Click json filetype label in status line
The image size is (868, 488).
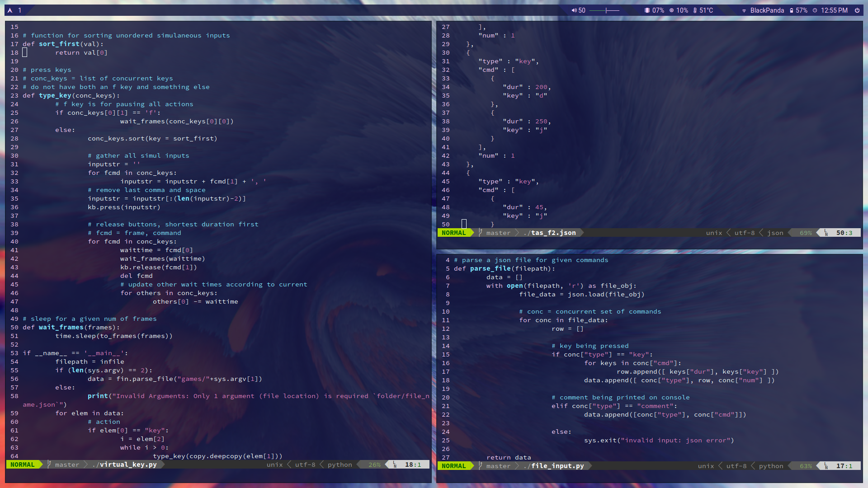point(775,233)
